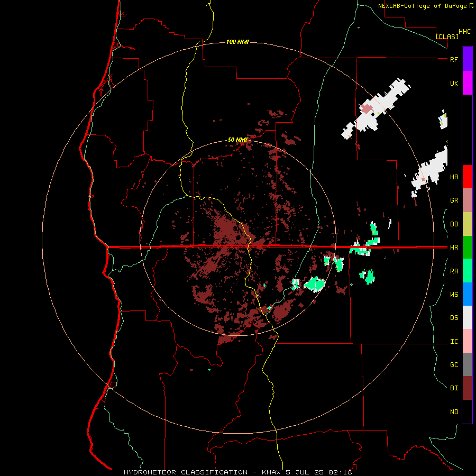Click the IC legend label
Image resolution: width=476 pixels, height=476 pixels.
[x=454, y=342]
